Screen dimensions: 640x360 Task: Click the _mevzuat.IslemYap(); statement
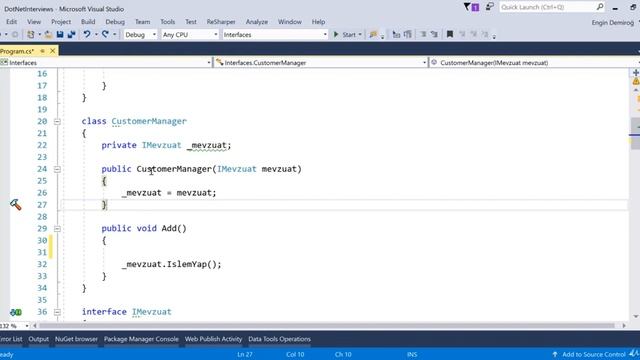(171, 264)
